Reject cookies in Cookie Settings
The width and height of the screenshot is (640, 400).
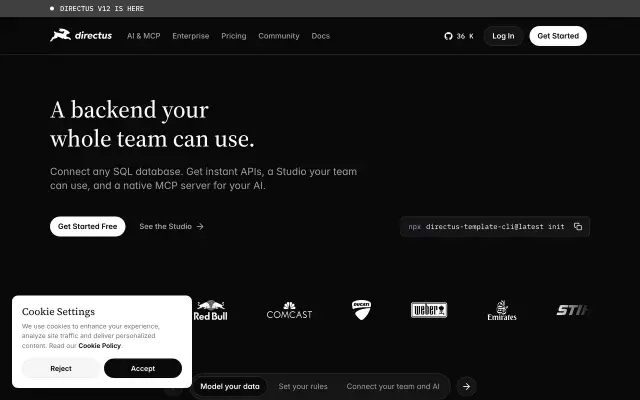point(61,368)
